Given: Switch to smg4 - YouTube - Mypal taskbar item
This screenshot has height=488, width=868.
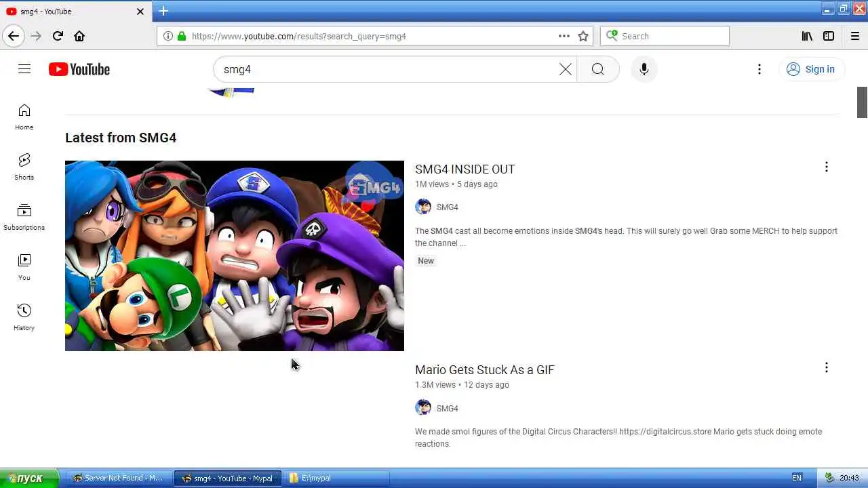Looking at the screenshot, I should tap(227, 478).
